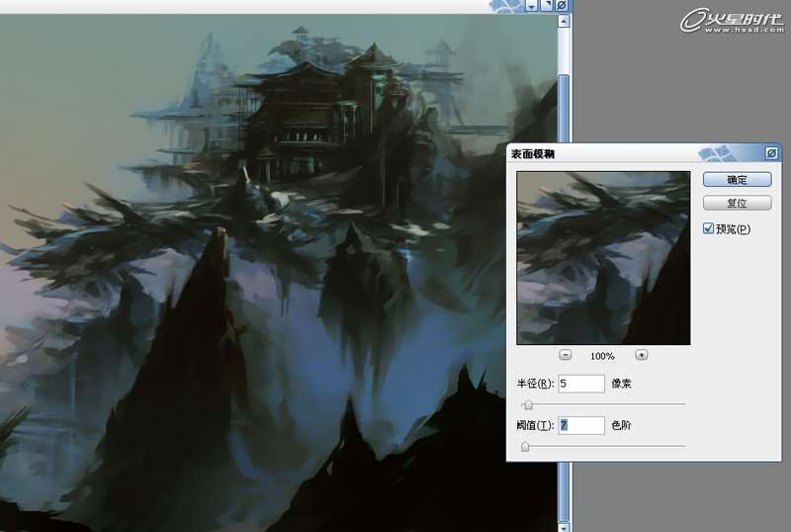Image resolution: width=791 pixels, height=532 pixels.
Task: Click the 像素 unit label
Action: [x=621, y=384]
